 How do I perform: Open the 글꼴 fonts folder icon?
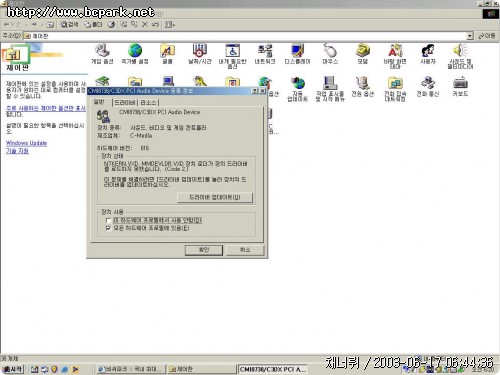[x=167, y=54]
